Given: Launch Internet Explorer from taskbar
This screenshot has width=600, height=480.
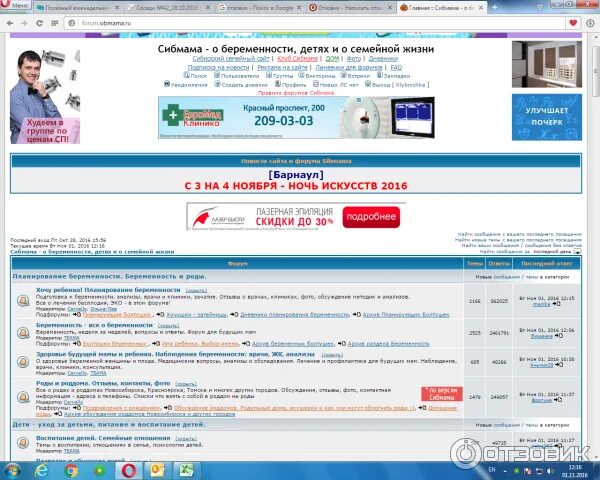Looking at the screenshot, I should tap(41, 471).
